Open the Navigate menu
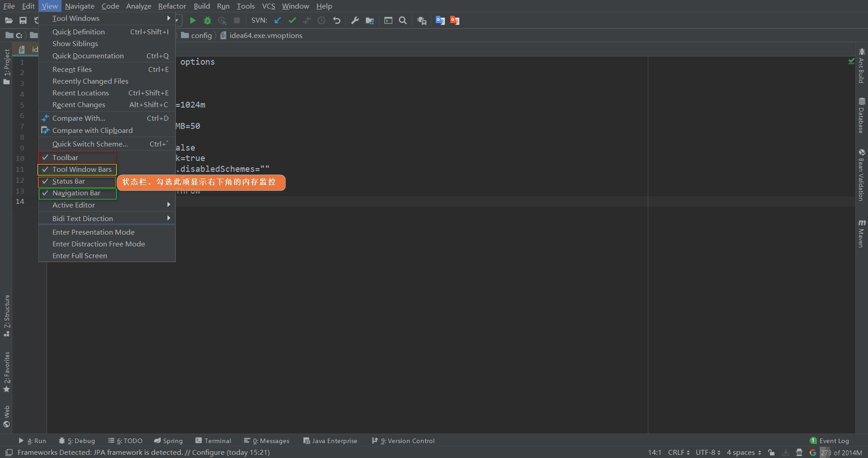The height and width of the screenshot is (458, 868). (80, 6)
